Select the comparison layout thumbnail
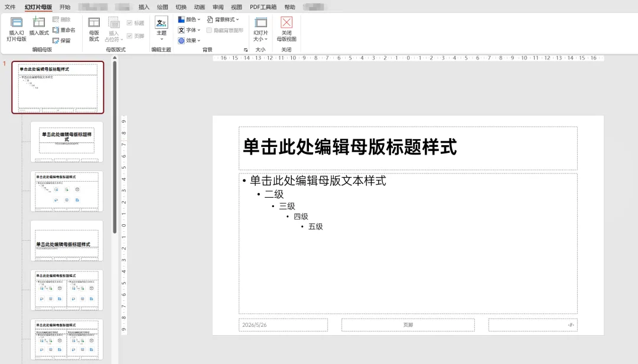The height and width of the screenshot is (364, 638). tap(67, 340)
